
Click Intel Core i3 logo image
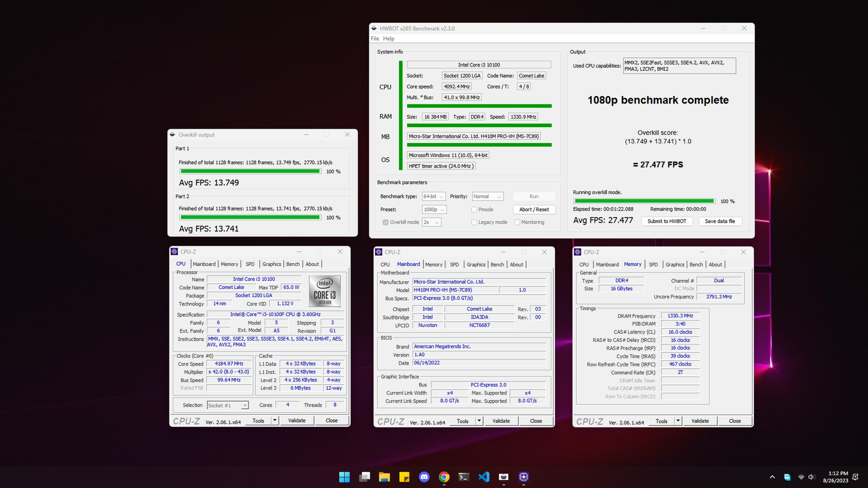click(325, 291)
